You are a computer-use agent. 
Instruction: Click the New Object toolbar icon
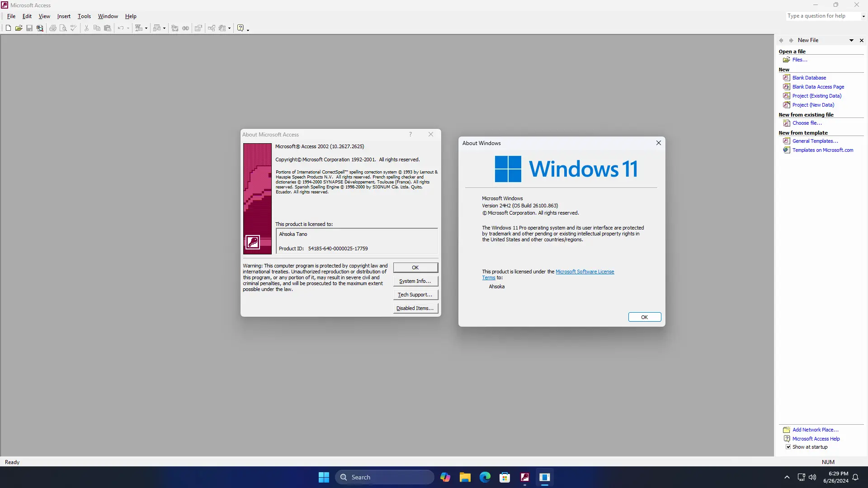[x=222, y=28]
